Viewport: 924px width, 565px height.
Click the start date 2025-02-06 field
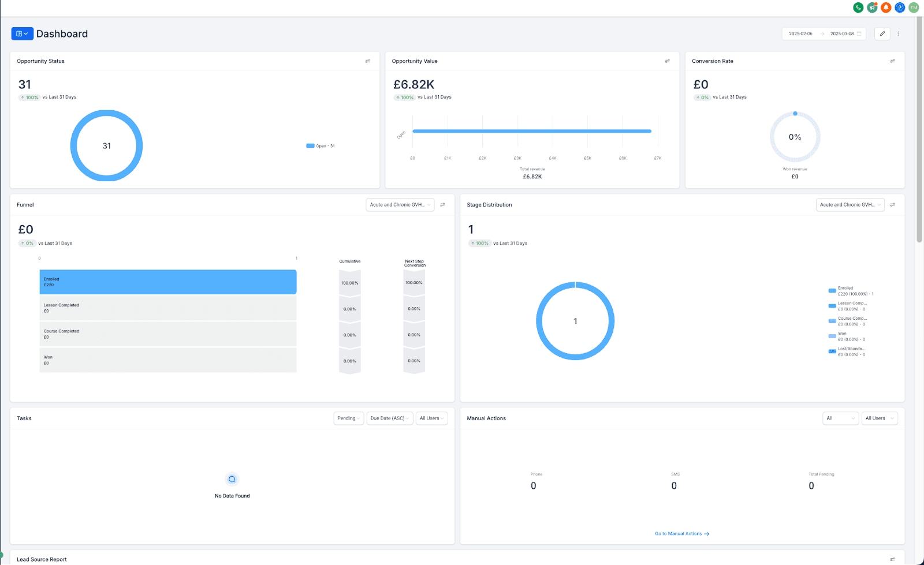pyautogui.click(x=800, y=33)
